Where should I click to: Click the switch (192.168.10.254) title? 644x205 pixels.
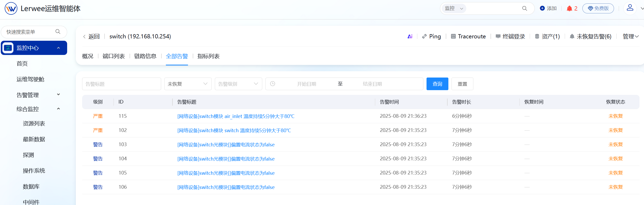(140, 37)
